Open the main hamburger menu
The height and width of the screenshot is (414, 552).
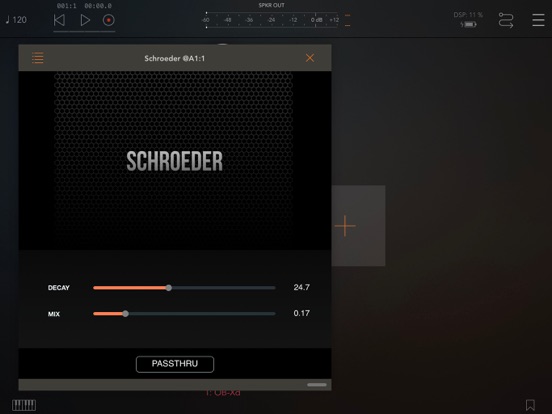(538, 20)
